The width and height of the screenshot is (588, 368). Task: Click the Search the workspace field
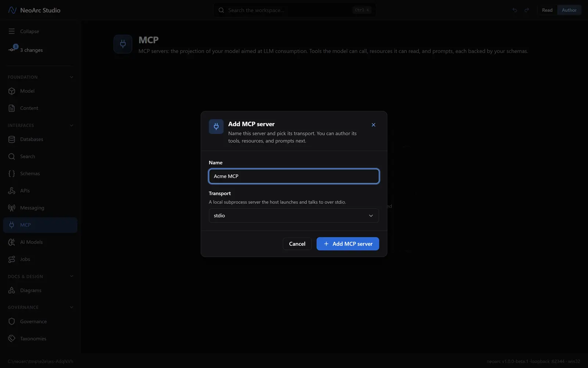(294, 10)
